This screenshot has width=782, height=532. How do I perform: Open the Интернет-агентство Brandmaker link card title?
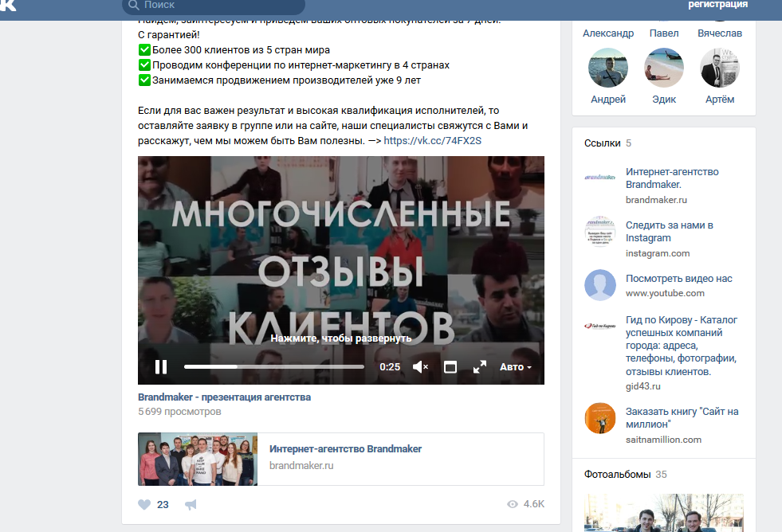[x=346, y=449]
